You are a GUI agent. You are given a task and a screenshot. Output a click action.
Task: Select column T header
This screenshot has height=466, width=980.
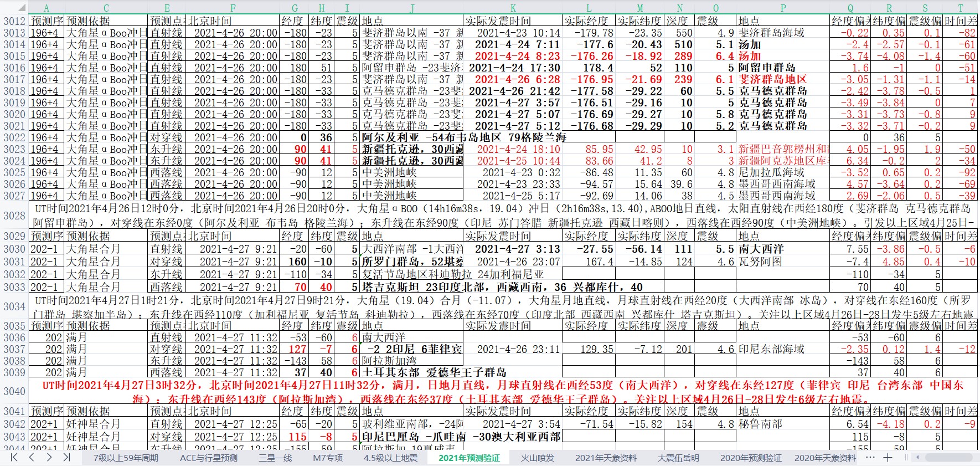[x=961, y=8]
